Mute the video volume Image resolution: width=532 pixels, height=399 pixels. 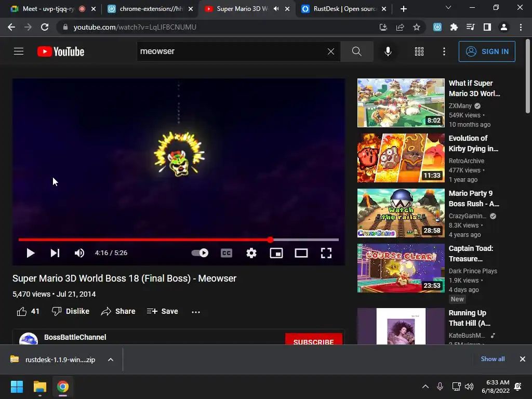click(79, 253)
